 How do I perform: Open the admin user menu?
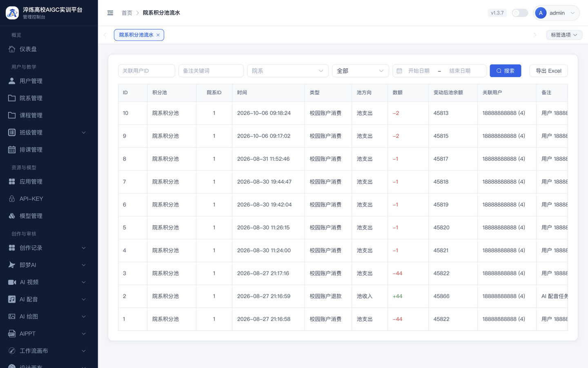[x=556, y=13]
